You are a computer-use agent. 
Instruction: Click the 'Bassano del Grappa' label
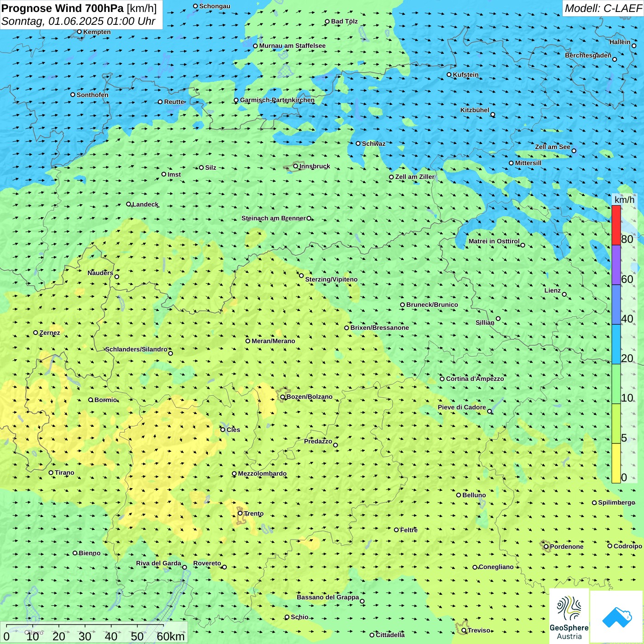(x=328, y=597)
